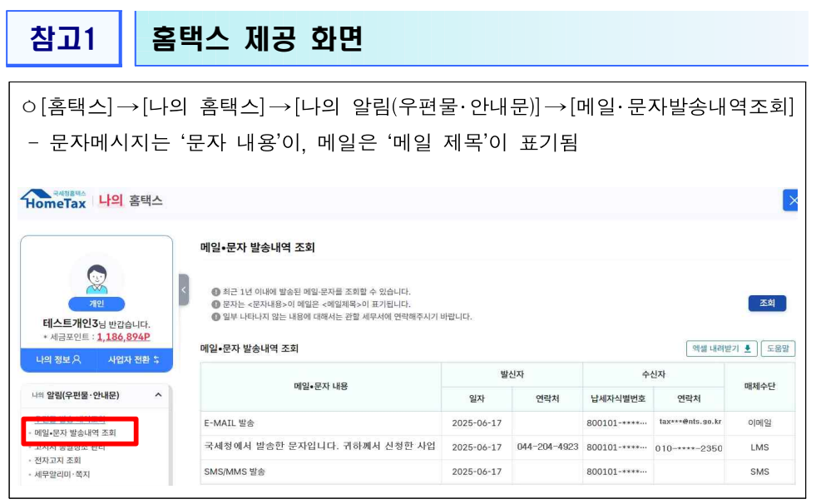Open the tax points 1,186,894P link
This screenshot has width=816, height=504.
123,337
